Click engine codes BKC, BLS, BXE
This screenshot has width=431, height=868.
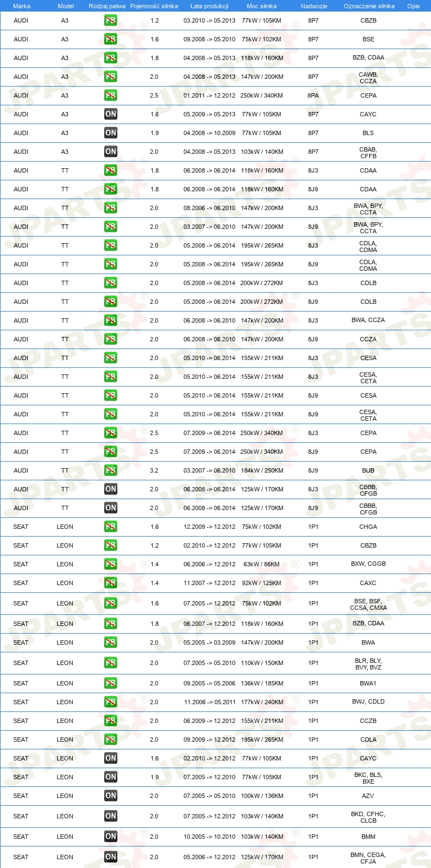point(368,778)
